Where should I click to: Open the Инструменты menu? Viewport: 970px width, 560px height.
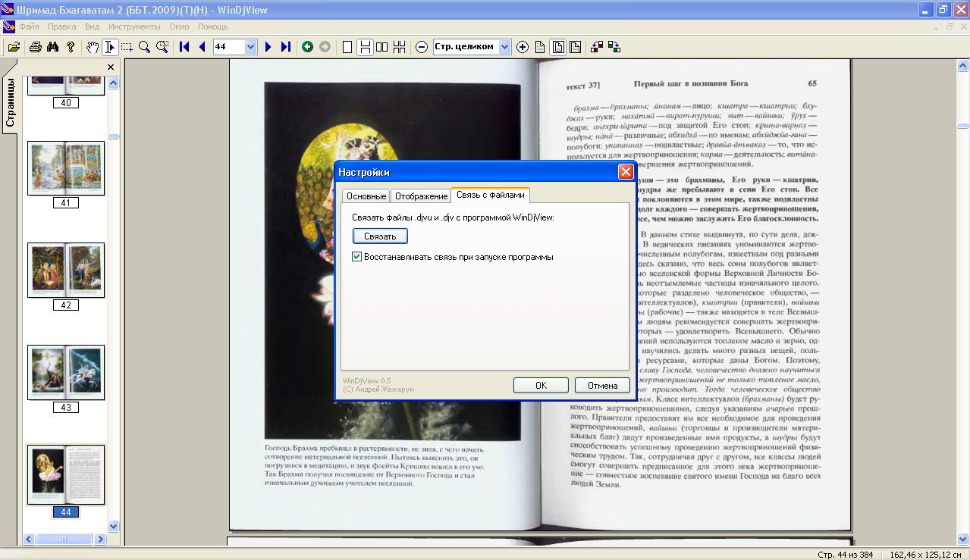point(134,27)
